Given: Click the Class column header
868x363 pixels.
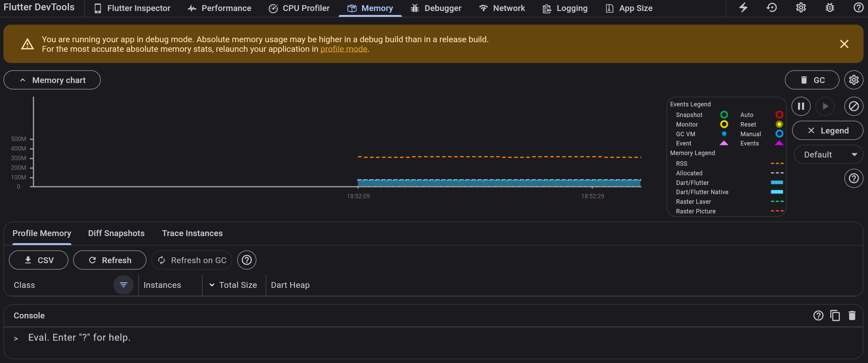Looking at the screenshot, I should tap(24, 285).
